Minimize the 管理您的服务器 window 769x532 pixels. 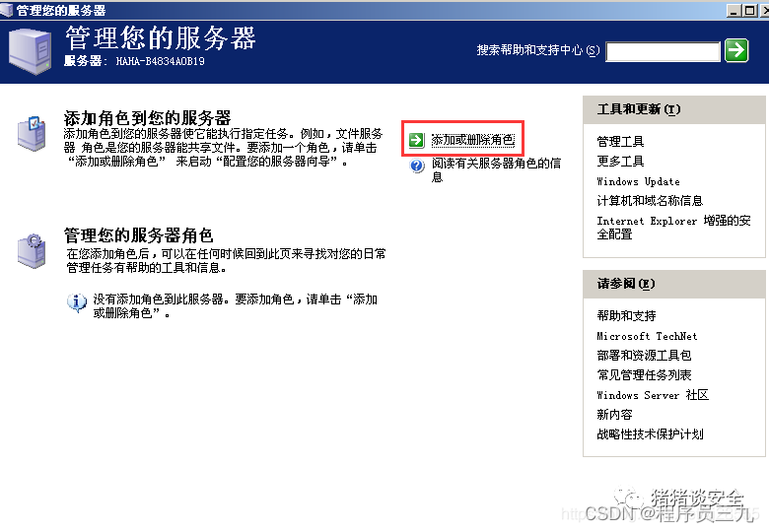pos(734,10)
